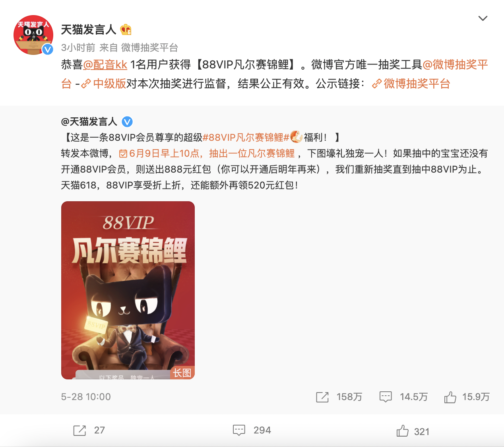Click the 天猫发言人 profile avatar
The height and width of the screenshot is (447, 504).
(x=33, y=35)
